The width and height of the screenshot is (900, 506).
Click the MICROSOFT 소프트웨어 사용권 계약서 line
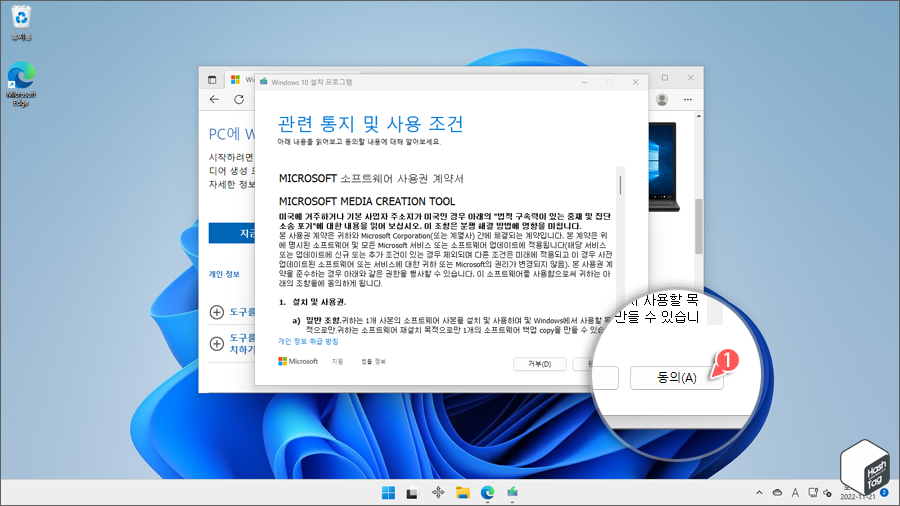pyautogui.click(x=371, y=178)
